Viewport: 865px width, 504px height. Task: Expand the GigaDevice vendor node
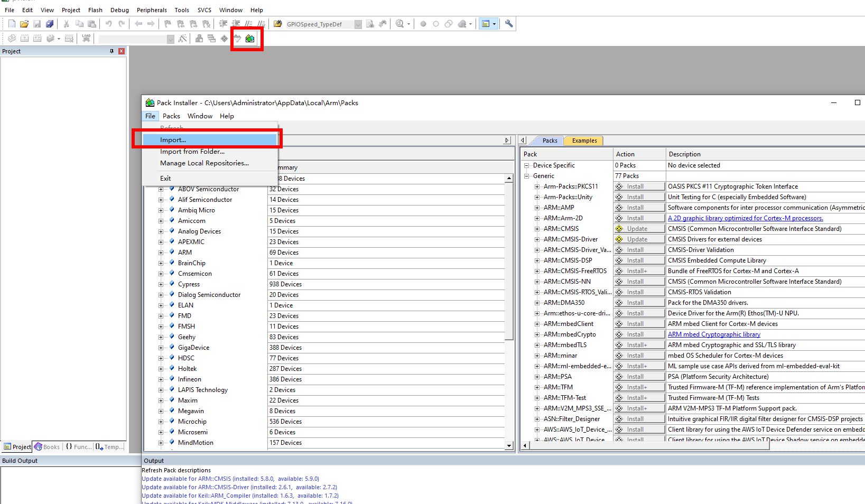(161, 348)
